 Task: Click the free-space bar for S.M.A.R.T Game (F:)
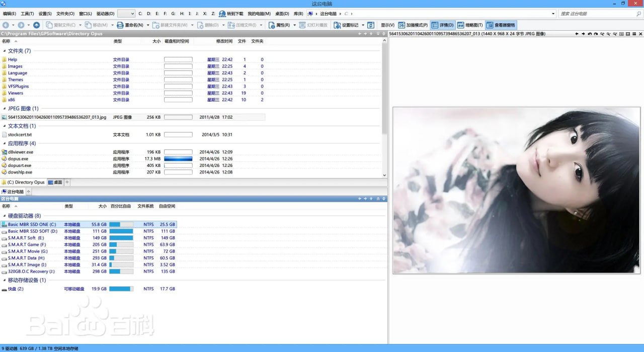[121, 244]
